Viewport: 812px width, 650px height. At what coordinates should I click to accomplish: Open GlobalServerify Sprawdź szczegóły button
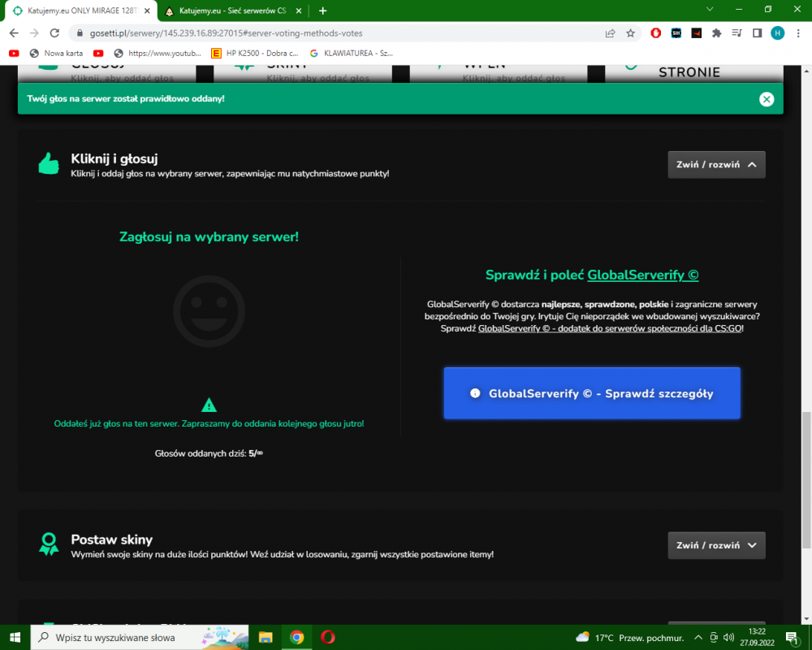click(591, 393)
